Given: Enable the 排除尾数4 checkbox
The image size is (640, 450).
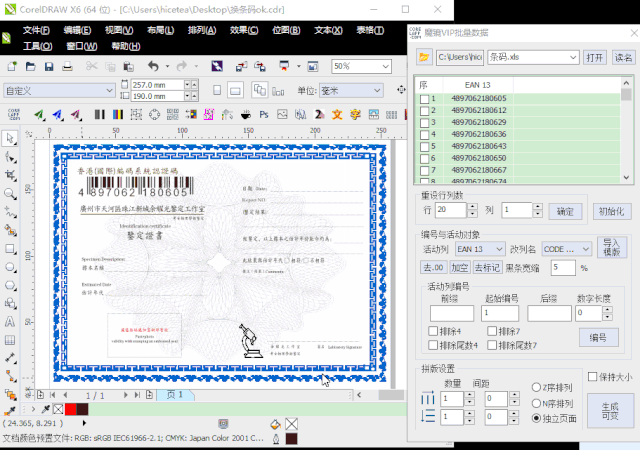Looking at the screenshot, I should 433,345.
